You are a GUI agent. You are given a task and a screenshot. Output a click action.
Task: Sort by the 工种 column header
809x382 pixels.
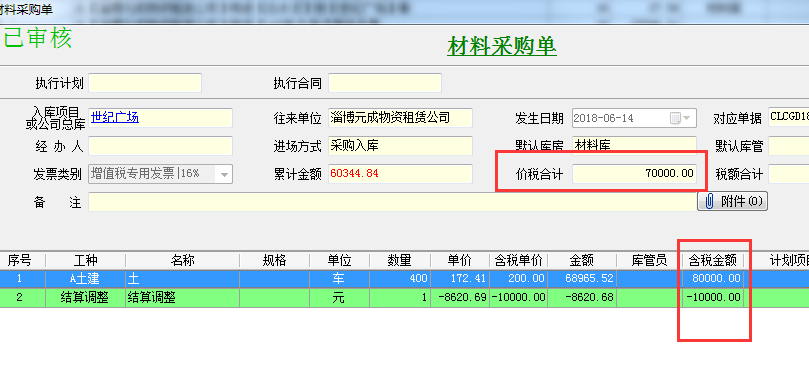(86, 260)
